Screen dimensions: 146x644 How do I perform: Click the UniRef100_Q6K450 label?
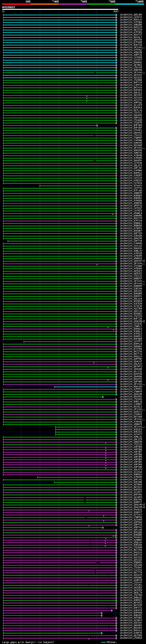[131, 161]
